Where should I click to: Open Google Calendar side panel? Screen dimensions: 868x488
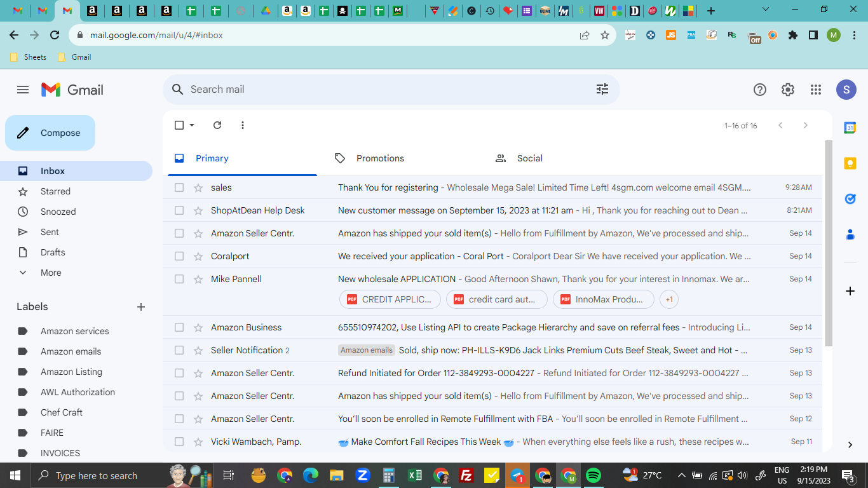850,128
